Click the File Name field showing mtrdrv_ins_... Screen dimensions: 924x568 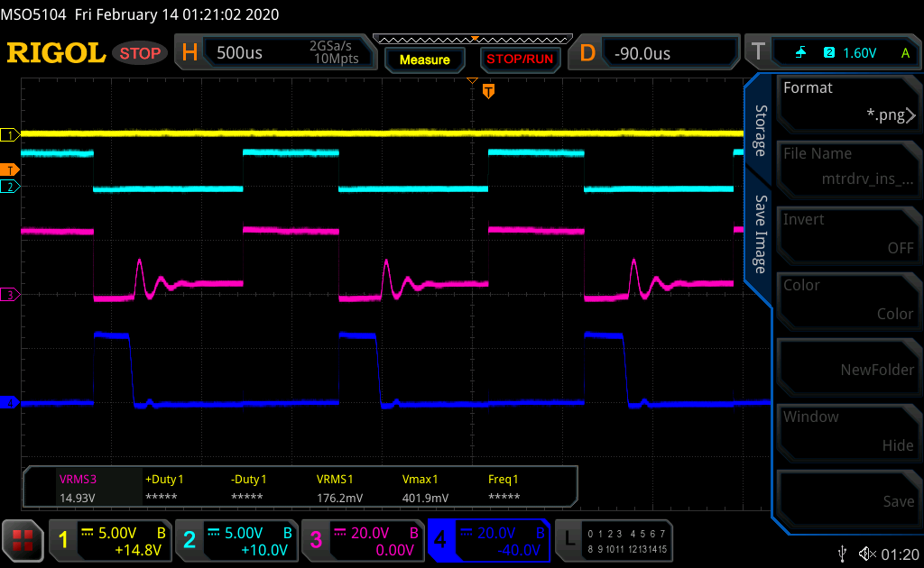pos(848,169)
